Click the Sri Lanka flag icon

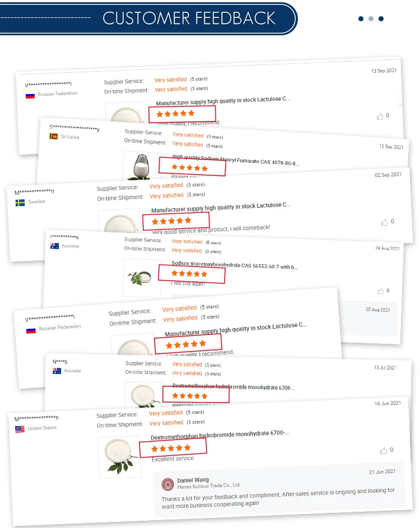[x=54, y=136]
